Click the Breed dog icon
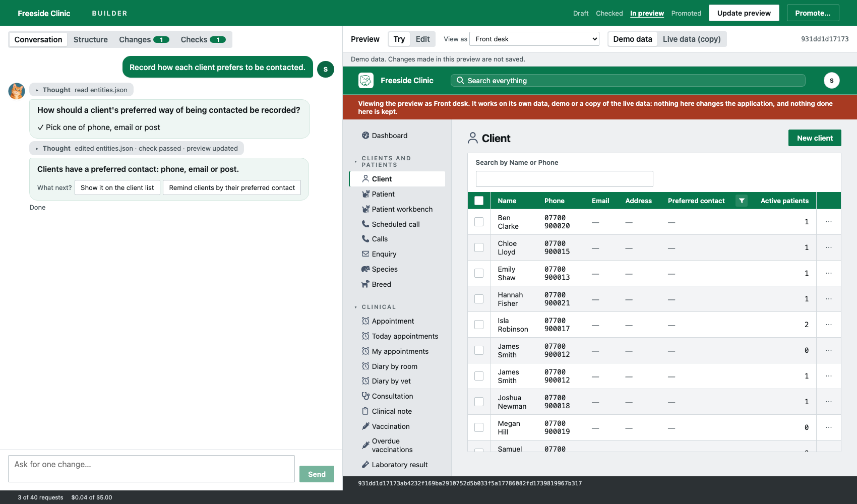The height and width of the screenshot is (504, 857). pyautogui.click(x=365, y=284)
